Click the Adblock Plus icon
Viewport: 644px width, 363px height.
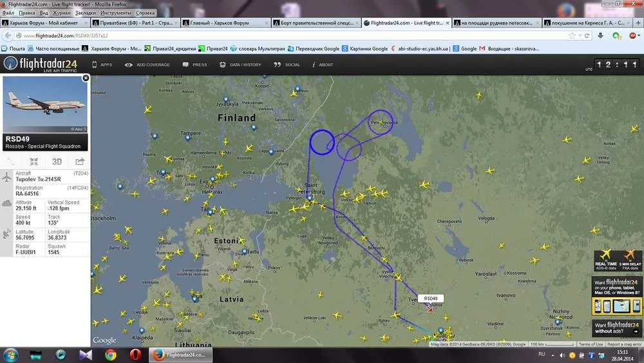click(x=632, y=35)
